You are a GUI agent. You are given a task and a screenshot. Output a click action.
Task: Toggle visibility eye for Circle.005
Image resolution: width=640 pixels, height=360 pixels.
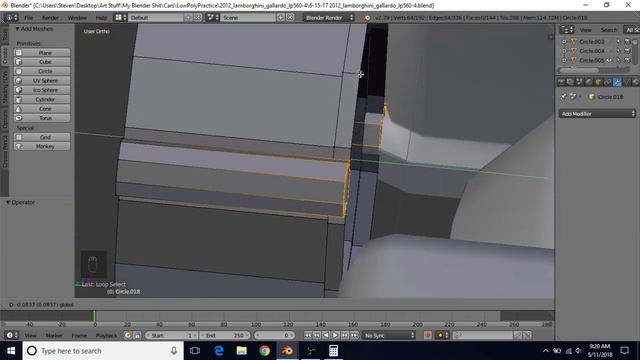coord(609,60)
